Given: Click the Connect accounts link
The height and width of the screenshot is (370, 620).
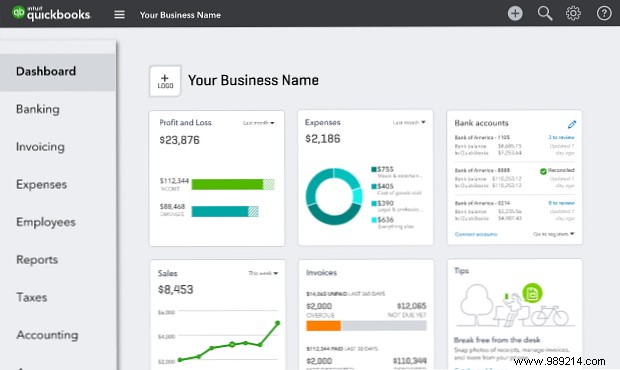Looking at the screenshot, I should tap(476, 234).
